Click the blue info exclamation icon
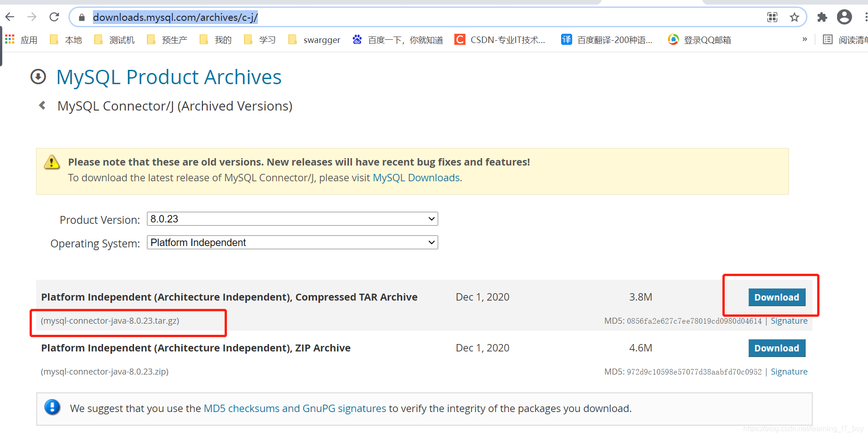 click(52, 407)
